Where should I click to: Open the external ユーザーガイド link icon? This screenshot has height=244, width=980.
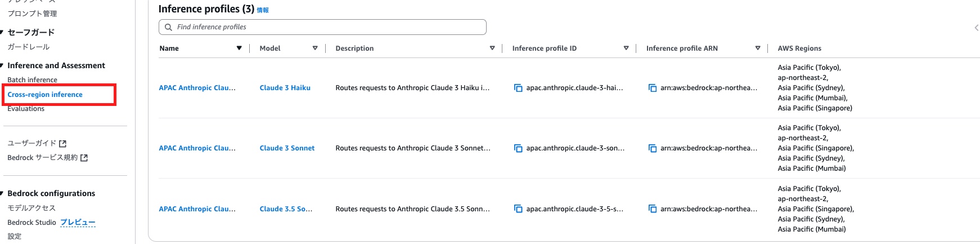click(62, 144)
